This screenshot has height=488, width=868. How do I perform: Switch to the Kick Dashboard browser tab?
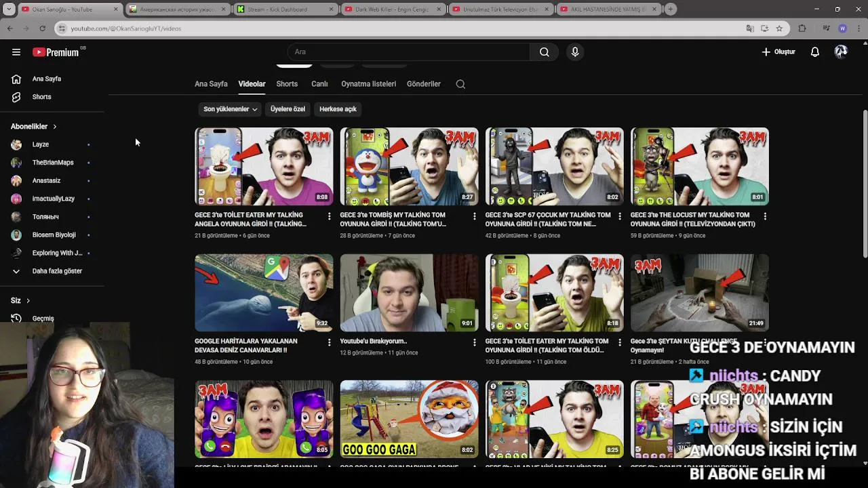(285, 9)
